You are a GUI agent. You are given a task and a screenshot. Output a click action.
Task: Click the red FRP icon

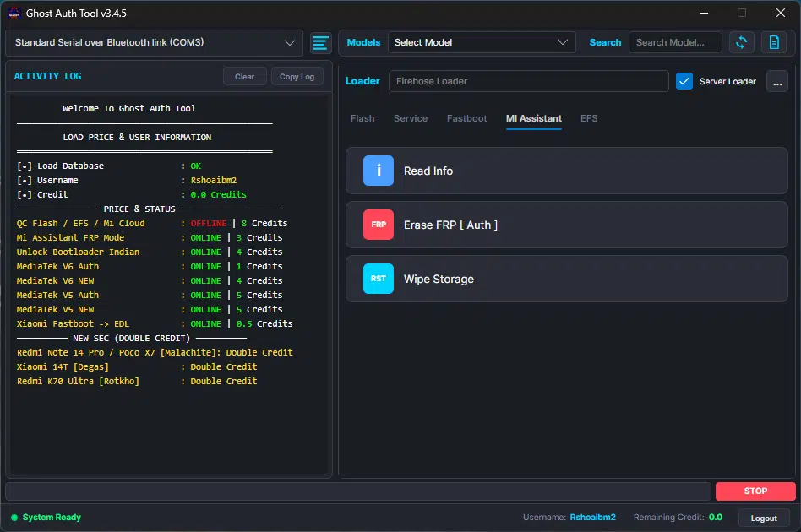coord(378,225)
